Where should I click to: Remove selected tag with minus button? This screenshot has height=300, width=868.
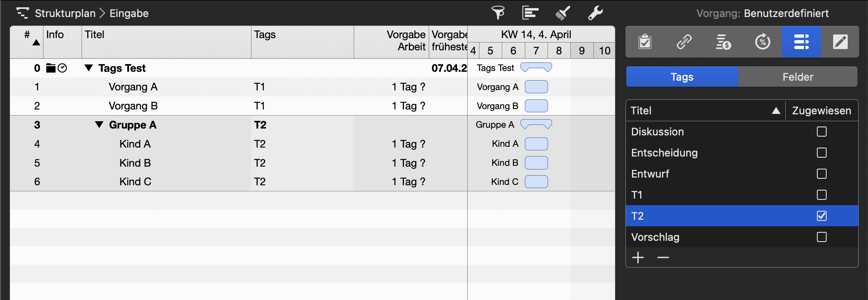663,257
